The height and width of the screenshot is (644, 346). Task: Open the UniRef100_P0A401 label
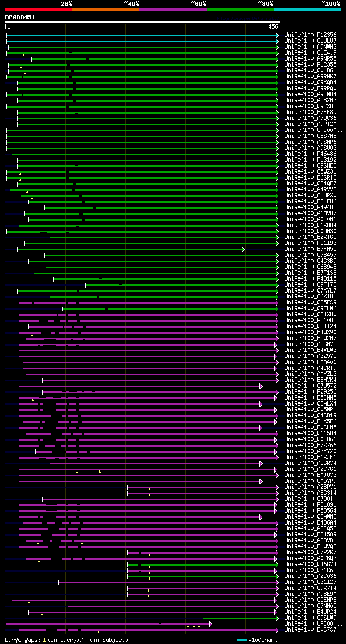[x=310, y=362]
